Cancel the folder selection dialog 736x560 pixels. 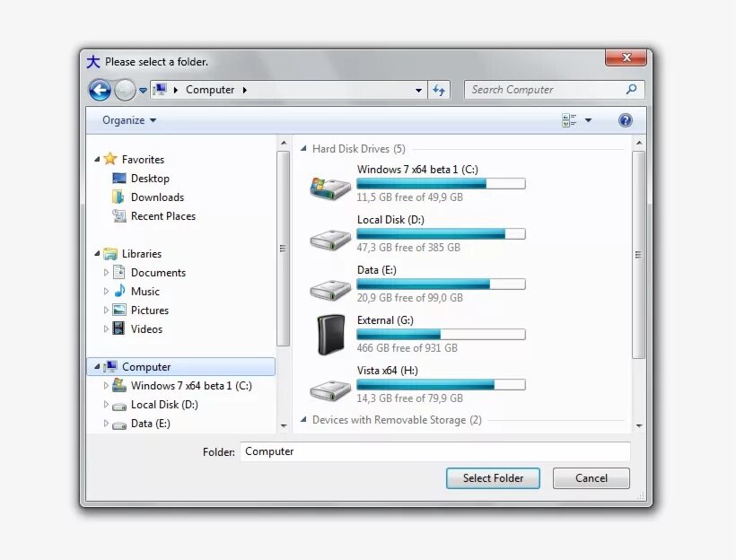pos(591,477)
